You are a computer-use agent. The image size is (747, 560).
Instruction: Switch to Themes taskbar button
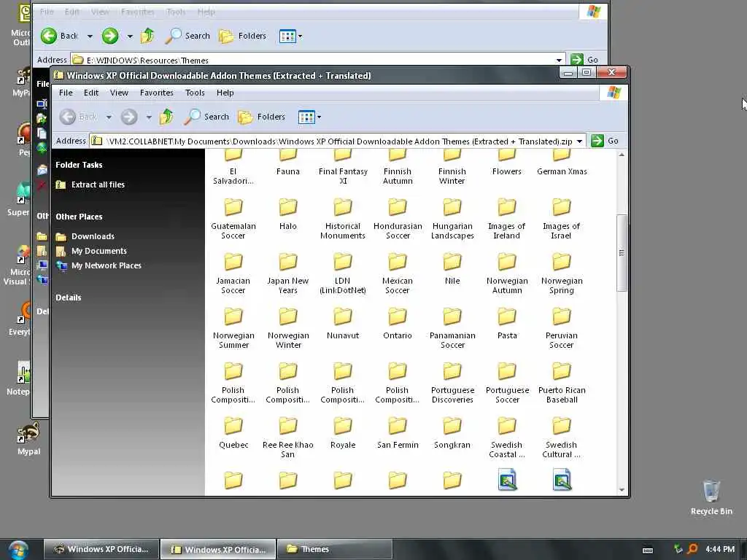[334, 549]
